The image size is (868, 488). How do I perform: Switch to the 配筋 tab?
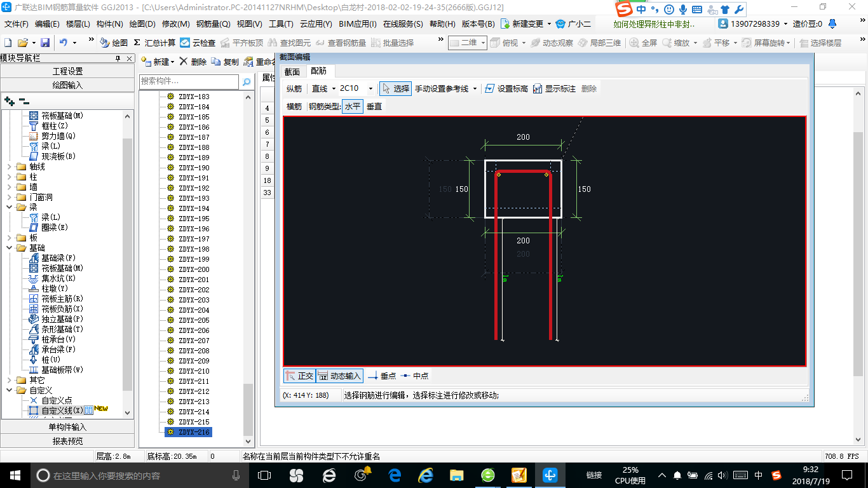click(x=318, y=71)
